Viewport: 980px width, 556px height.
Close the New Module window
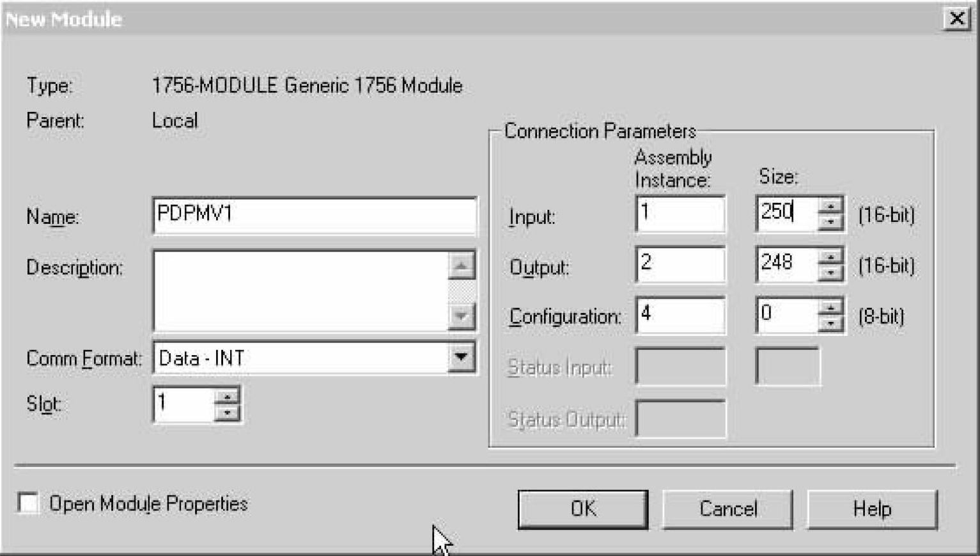point(956,19)
